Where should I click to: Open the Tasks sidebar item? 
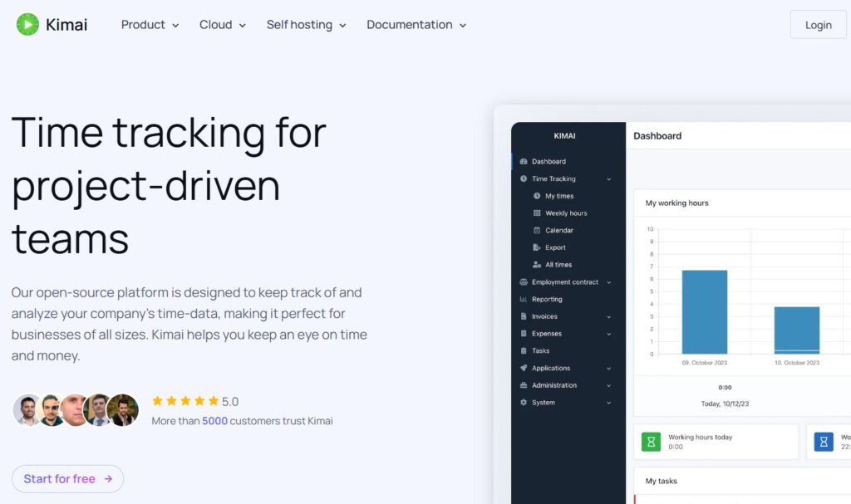tap(541, 350)
